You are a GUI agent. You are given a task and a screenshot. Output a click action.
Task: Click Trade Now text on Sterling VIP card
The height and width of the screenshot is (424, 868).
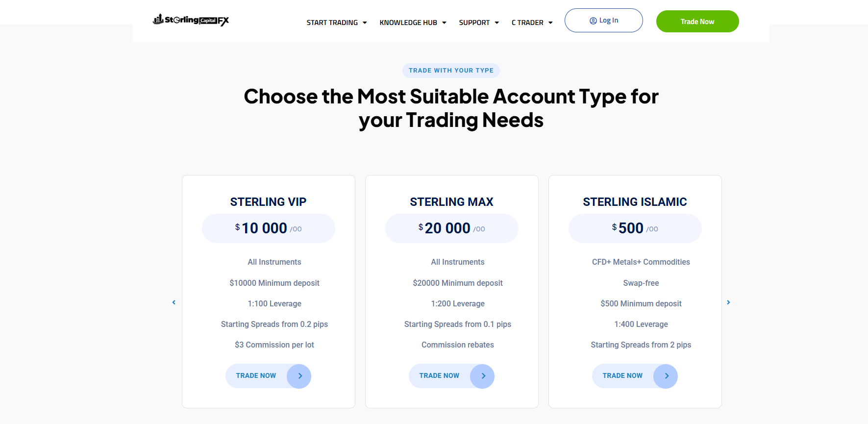pos(256,376)
